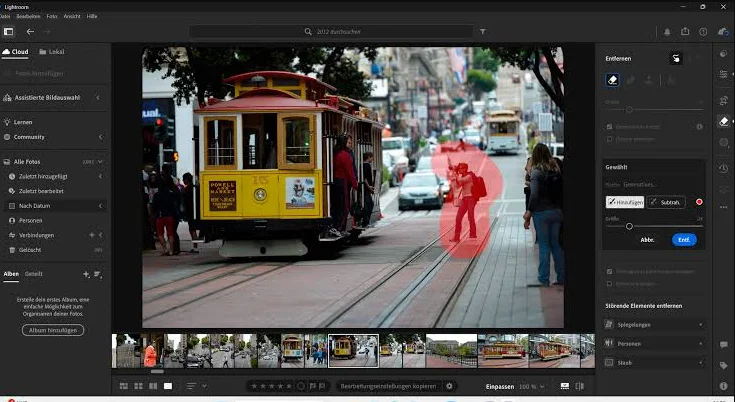Open the versions history clock icon

[724, 169]
